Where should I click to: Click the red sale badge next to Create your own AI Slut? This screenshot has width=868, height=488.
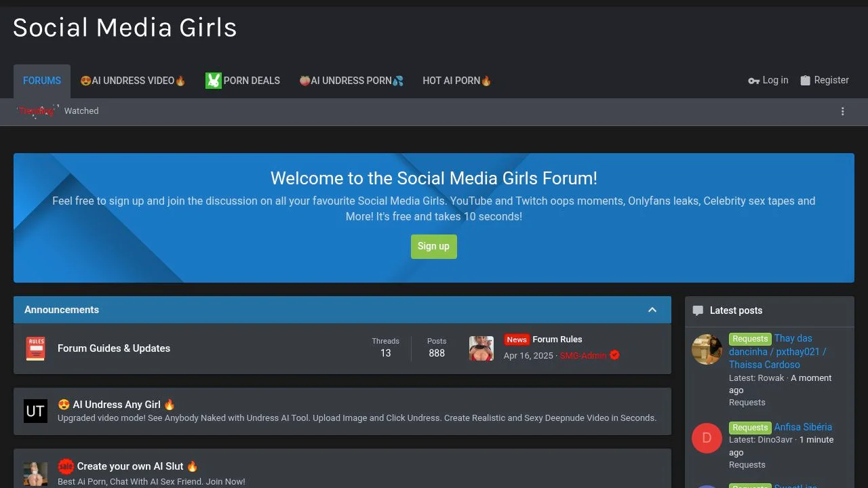[66, 466]
